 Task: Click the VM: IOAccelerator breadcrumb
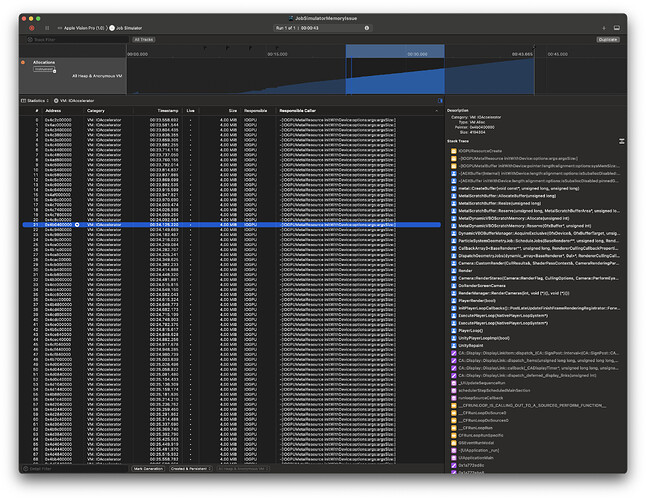(74, 101)
